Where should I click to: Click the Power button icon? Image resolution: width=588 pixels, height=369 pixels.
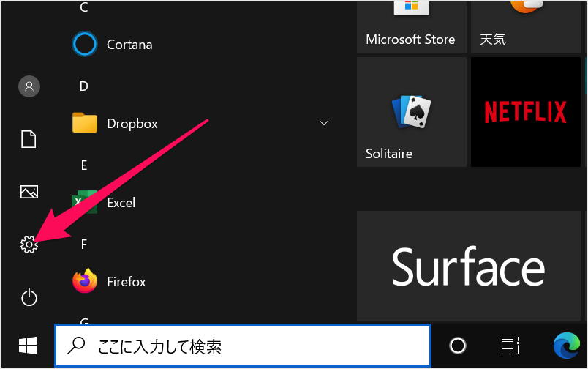point(29,298)
